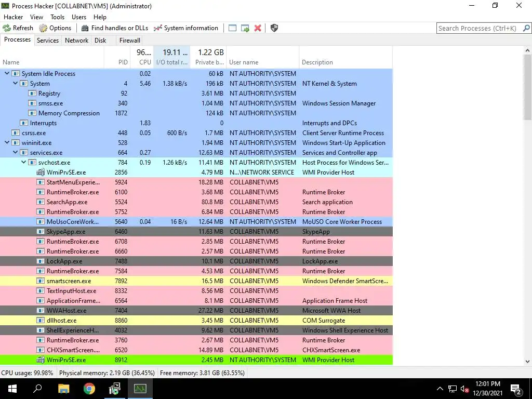Select the ApplicationFrameHost process name
This screenshot has height=399, width=532.
(73, 301)
